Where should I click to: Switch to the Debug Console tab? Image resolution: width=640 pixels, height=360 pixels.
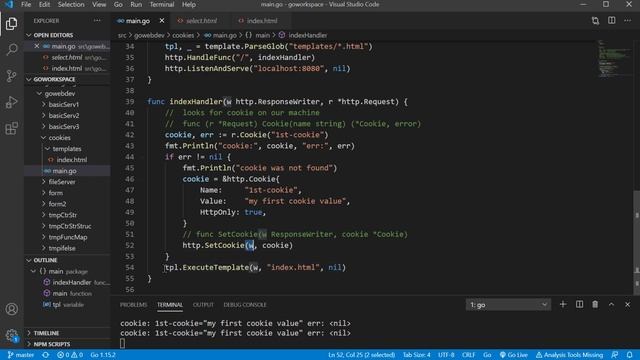(x=245, y=305)
